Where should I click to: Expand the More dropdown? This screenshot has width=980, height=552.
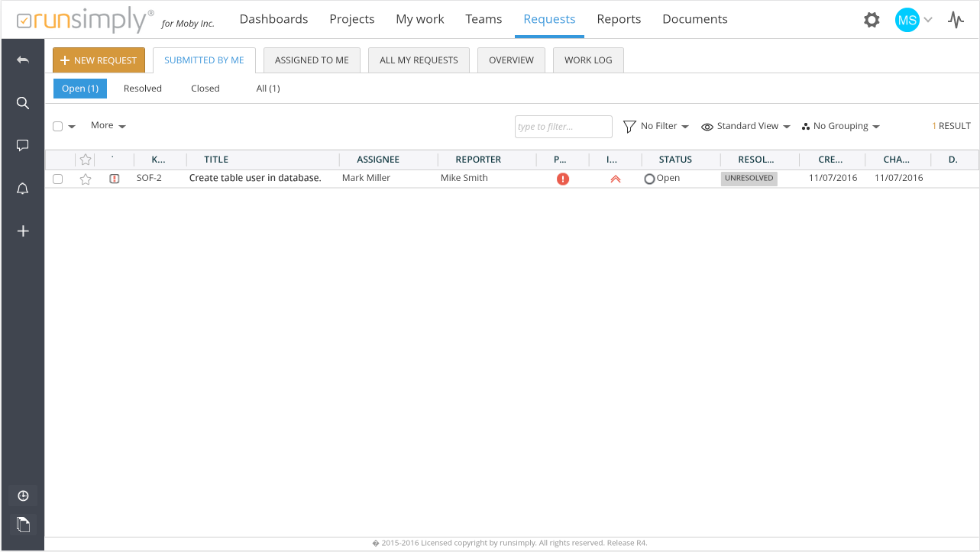[x=108, y=125]
